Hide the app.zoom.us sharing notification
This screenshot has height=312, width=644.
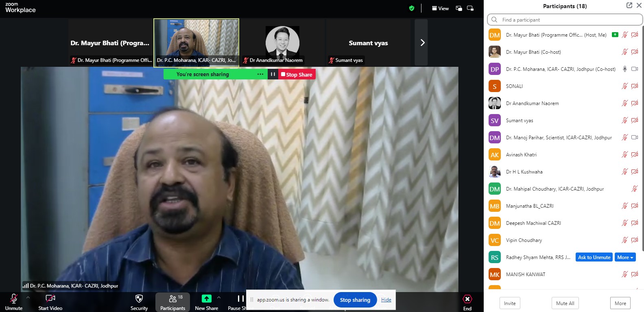(x=386, y=300)
